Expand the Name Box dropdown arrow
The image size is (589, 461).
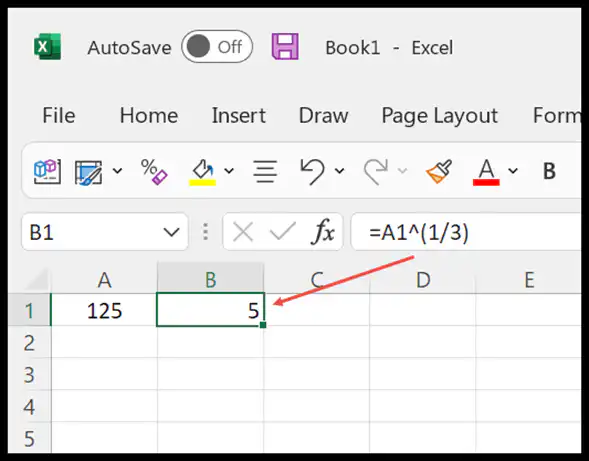pos(171,232)
